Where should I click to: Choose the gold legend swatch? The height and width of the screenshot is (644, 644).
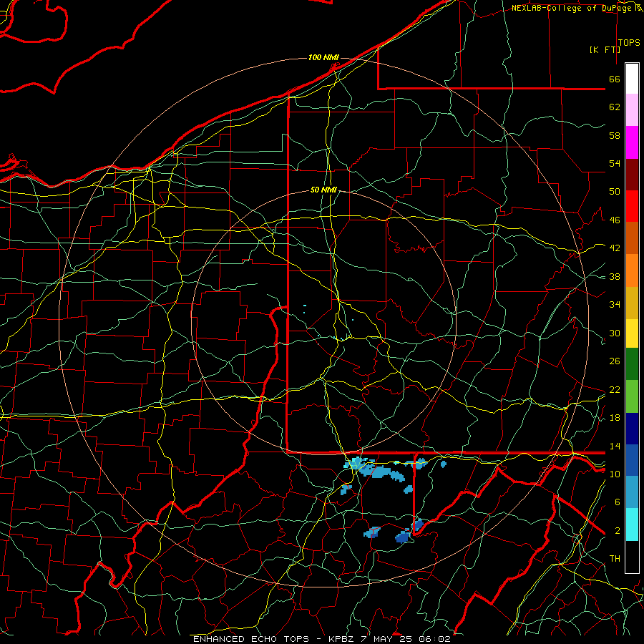pos(632,303)
